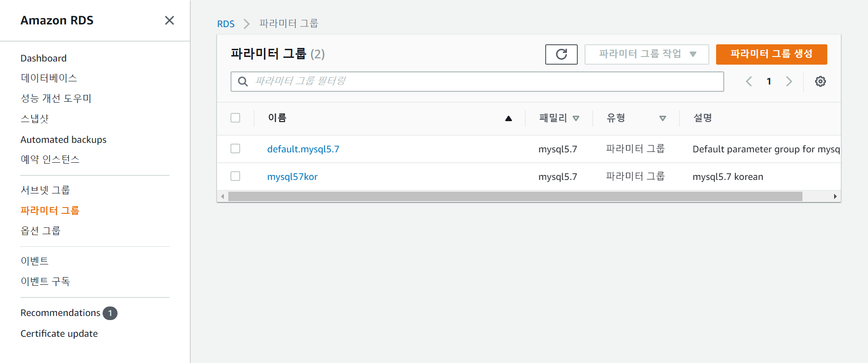This screenshot has width=868, height=363.
Task: Check the default.mysql5.7 row checkbox
Action: [x=235, y=149]
